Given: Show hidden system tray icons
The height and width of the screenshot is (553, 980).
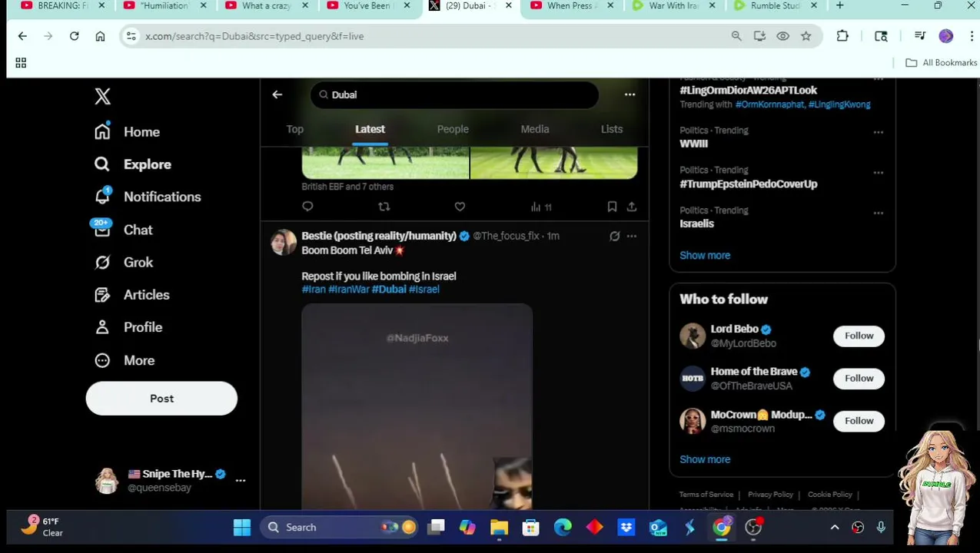Looking at the screenshot, I should click(835, 528).
